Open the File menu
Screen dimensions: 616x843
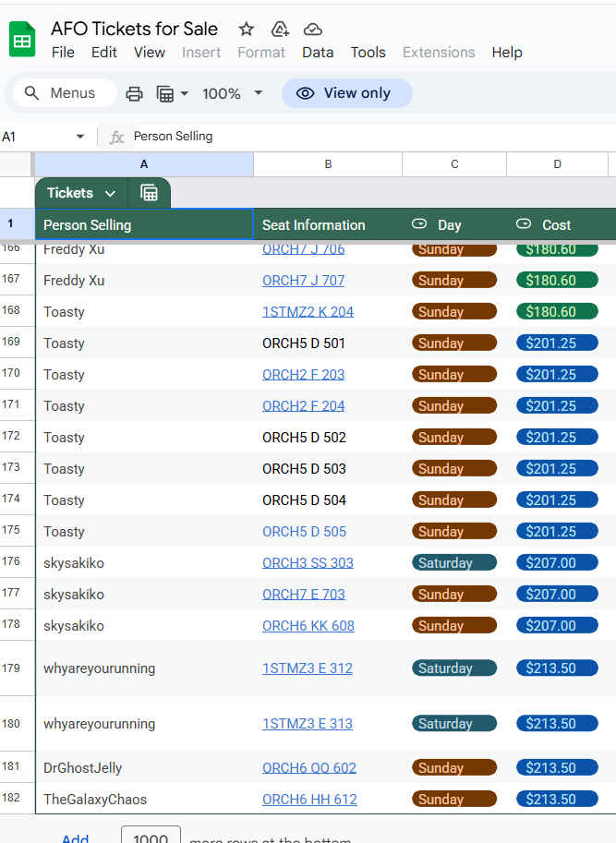point(63,53)
